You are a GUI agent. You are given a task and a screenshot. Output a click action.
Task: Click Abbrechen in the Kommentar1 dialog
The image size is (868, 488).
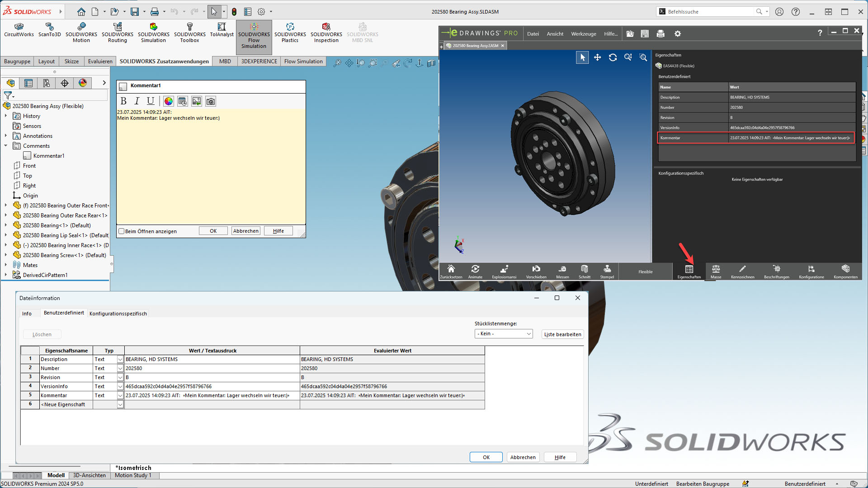point(246,231)
